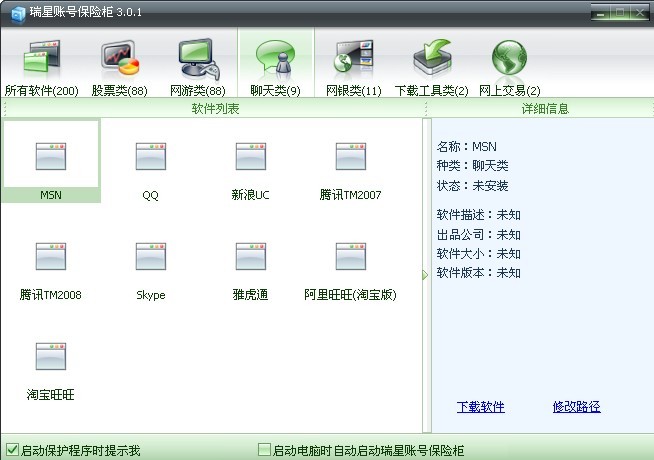654x460 pixels.
Task: Select the QQ software icon
Action: click(151, 156)
